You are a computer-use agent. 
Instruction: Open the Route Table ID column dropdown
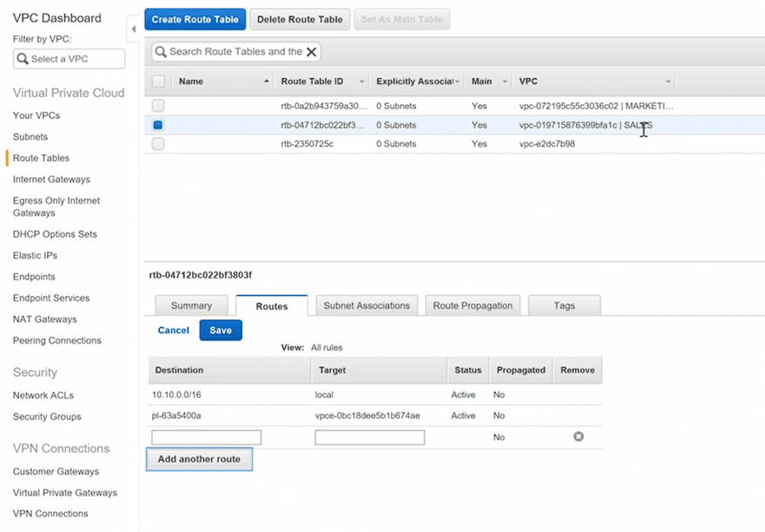(x=360, y=82)
